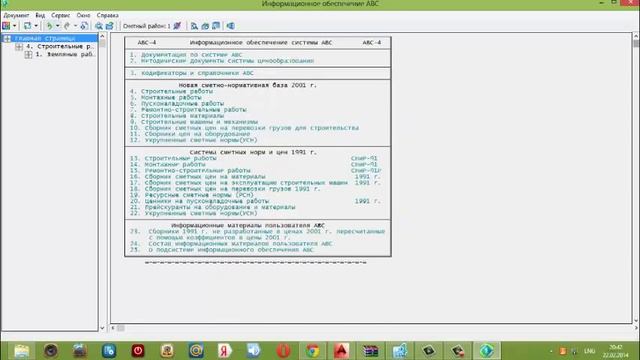Open dropdown next to the first toolbar icon
The height and width of the screenshot is (360, 640).
point(14,26)
